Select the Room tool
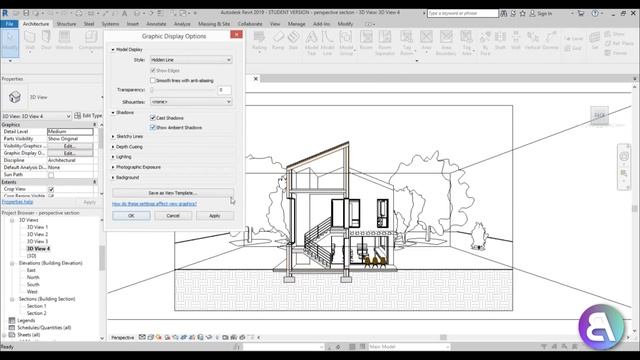Screen dimensions: 640x360 tap(366, 41)
